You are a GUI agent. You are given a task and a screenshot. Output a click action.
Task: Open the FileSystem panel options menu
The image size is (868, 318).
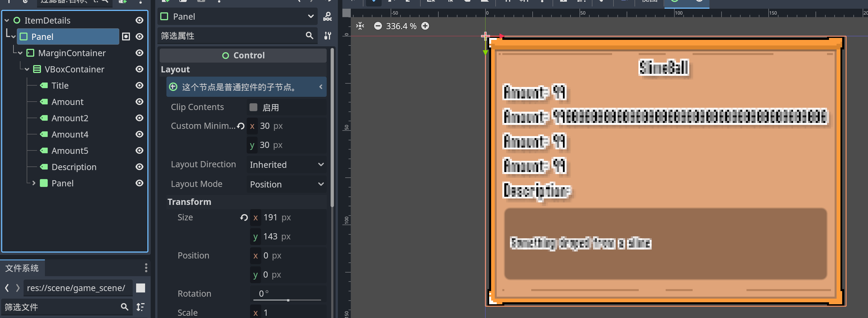pyautogui.click(x=146, y=268)
